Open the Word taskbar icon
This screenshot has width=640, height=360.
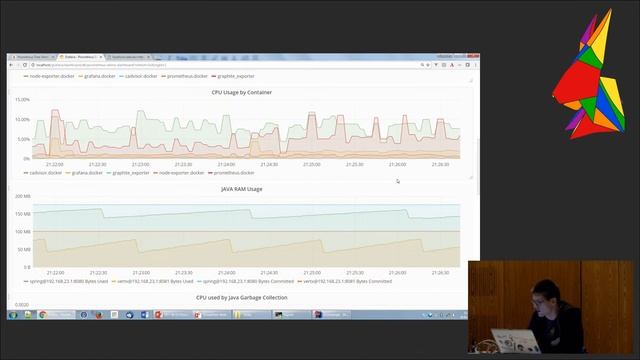click(144, 315)
